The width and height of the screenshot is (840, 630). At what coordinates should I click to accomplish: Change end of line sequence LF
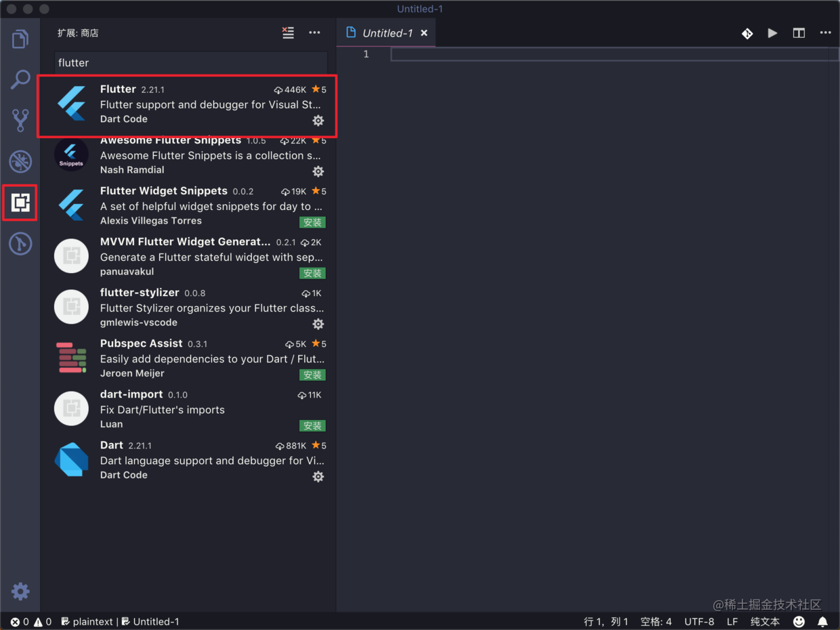732,621
